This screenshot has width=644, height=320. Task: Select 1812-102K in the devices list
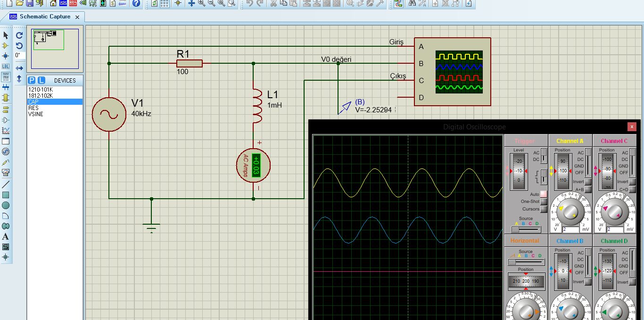pos(55,95)
